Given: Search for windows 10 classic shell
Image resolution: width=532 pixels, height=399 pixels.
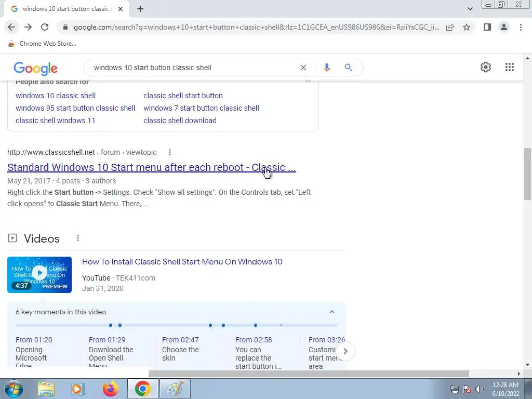Looking at the screenshot, I should point(56,96).
